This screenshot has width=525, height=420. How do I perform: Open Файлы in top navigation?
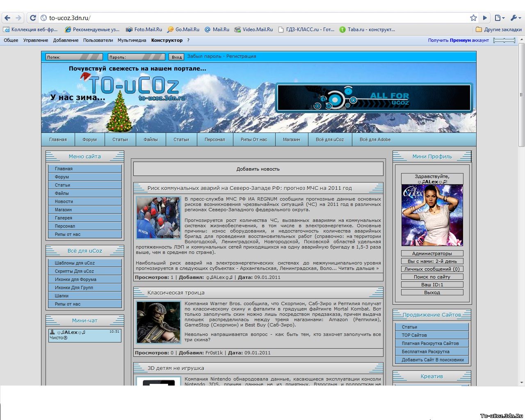pyautogui.click(x=151, y=139)
